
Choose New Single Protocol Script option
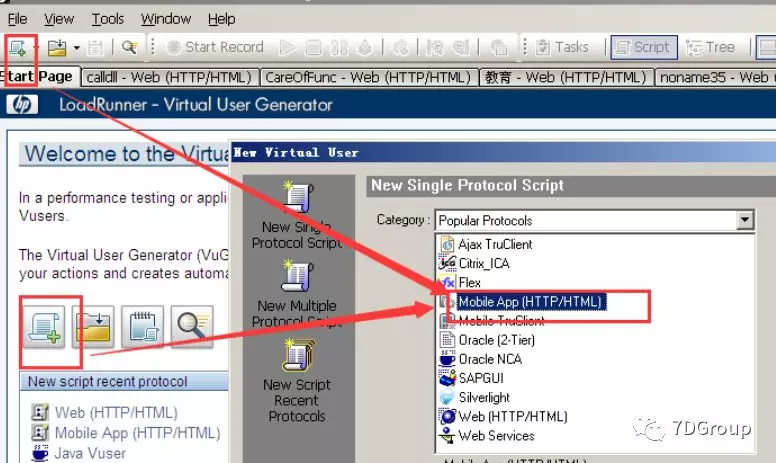click(297, 215)
